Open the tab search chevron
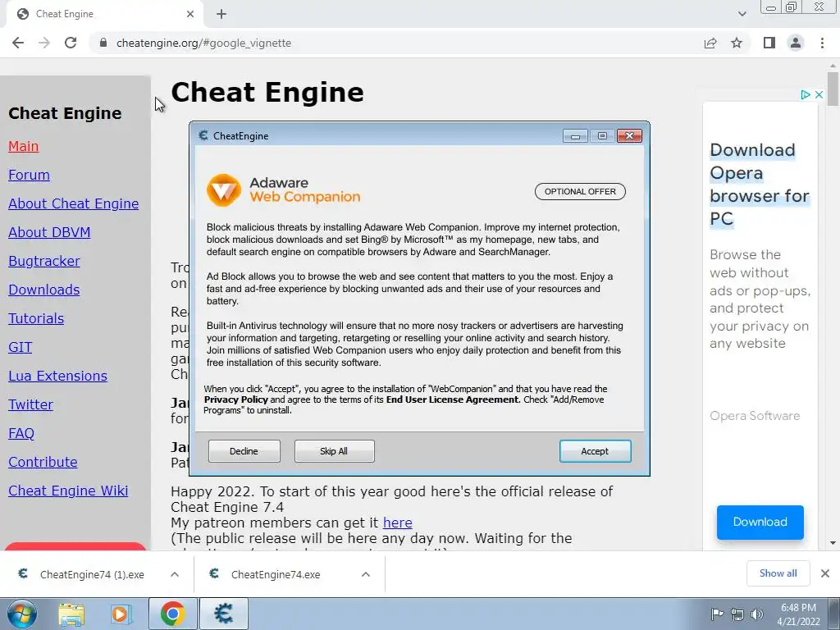Image resolution: width=840 pixels, height=630 pixels. pyautogui.click(x=742, y=14)
